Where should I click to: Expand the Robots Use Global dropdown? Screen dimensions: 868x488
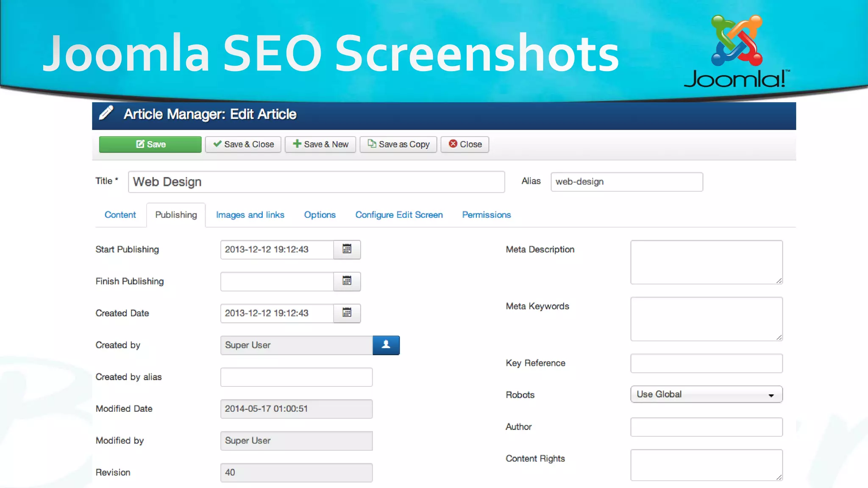click(706, 394)
